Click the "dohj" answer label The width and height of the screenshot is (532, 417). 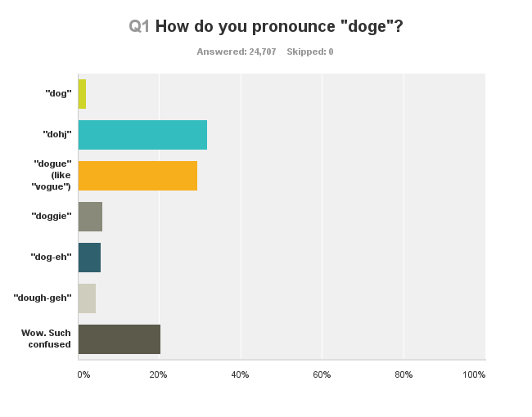click(x=57, y=134)
